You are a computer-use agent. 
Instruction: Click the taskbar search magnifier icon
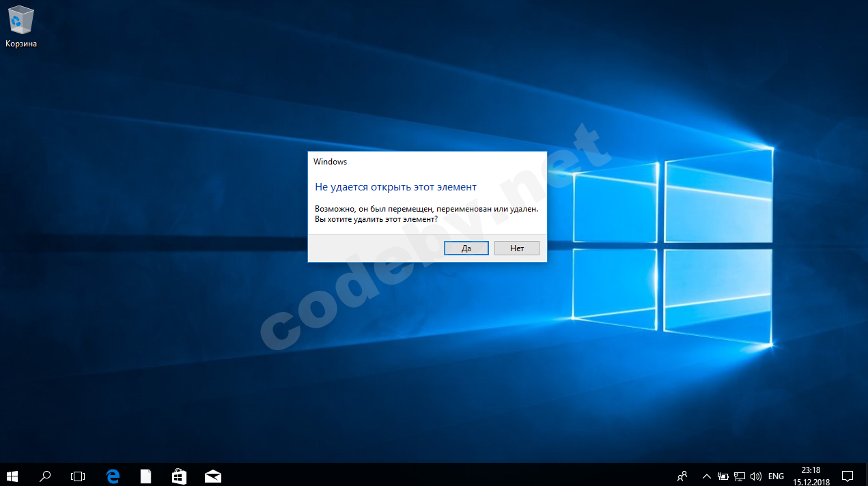point(45,475)
